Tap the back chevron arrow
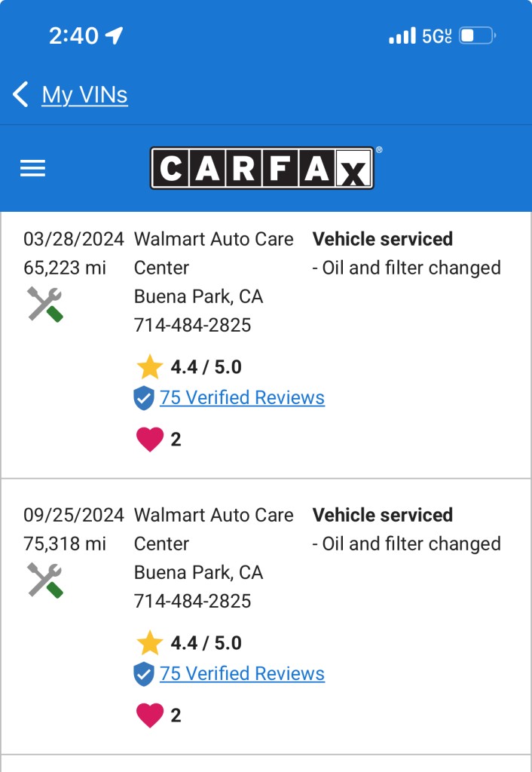This screenshot has width=532, height=772. click(20, 94)
